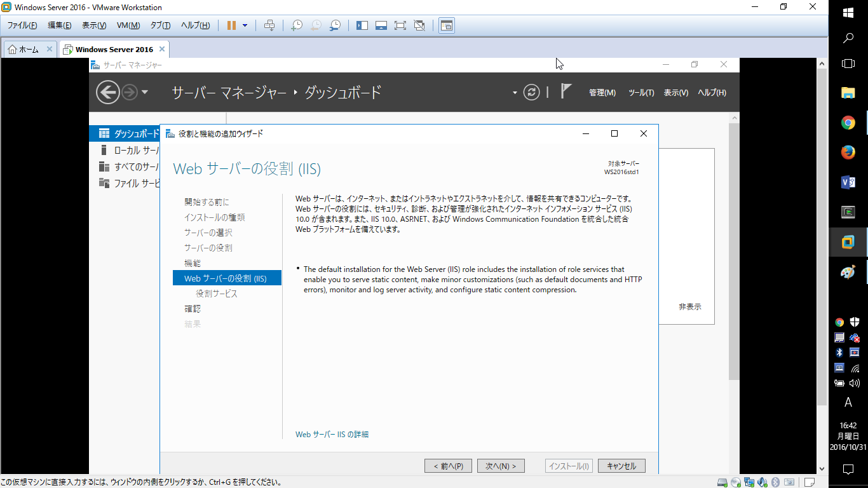The height and width of the screenshot is (488, 868).
Task: Click the Server Manager back arrow
Action: coord(107,93)
